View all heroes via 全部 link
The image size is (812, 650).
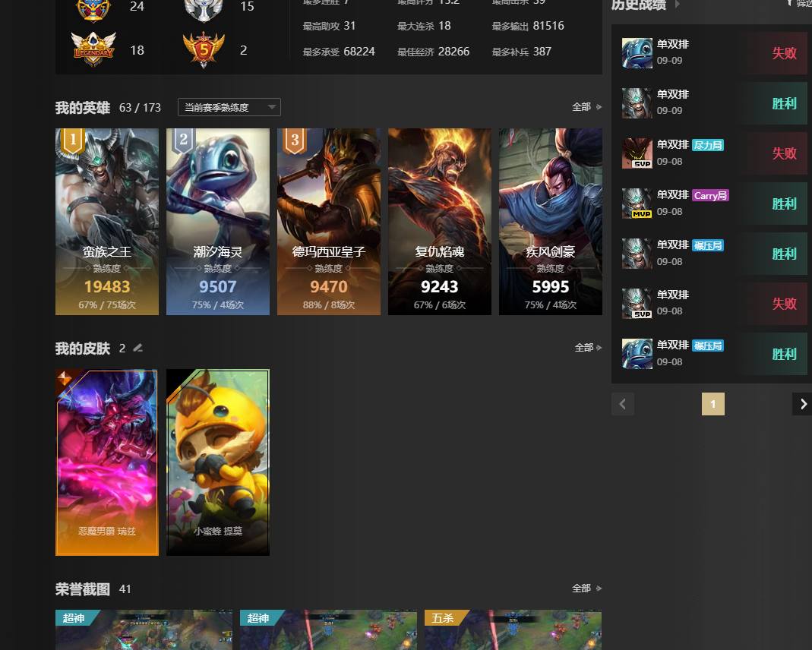(586, 106)
